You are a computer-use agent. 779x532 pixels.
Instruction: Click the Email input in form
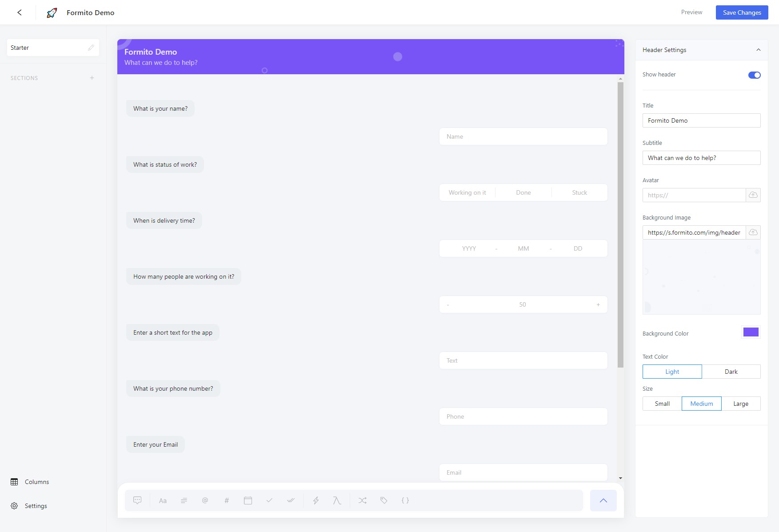pos(523,472)
